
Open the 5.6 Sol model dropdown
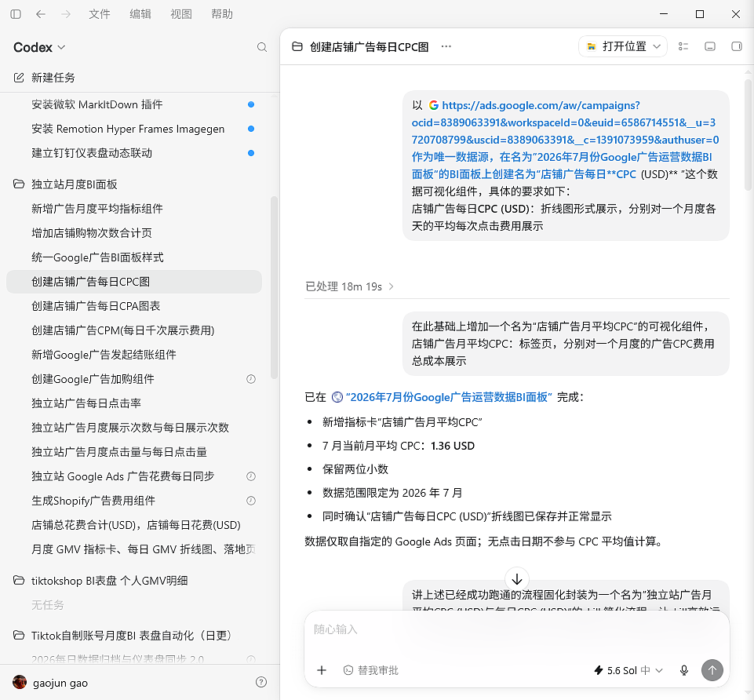(x=629, y=670)
